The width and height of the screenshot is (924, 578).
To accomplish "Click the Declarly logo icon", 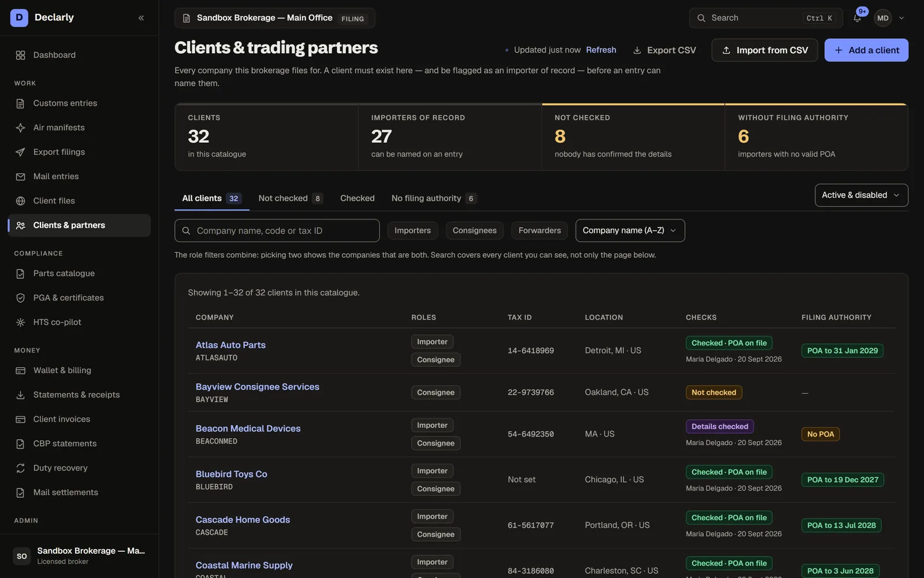I will tap(19, 18).
